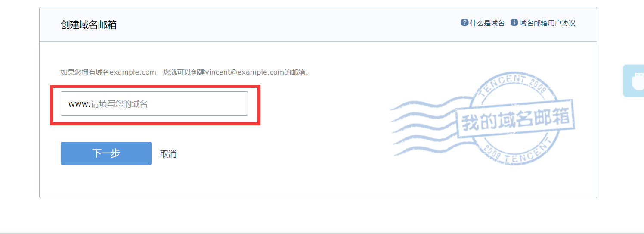
Task: Click the 创建域名邮箱 panel title
Action: (88, 25)
